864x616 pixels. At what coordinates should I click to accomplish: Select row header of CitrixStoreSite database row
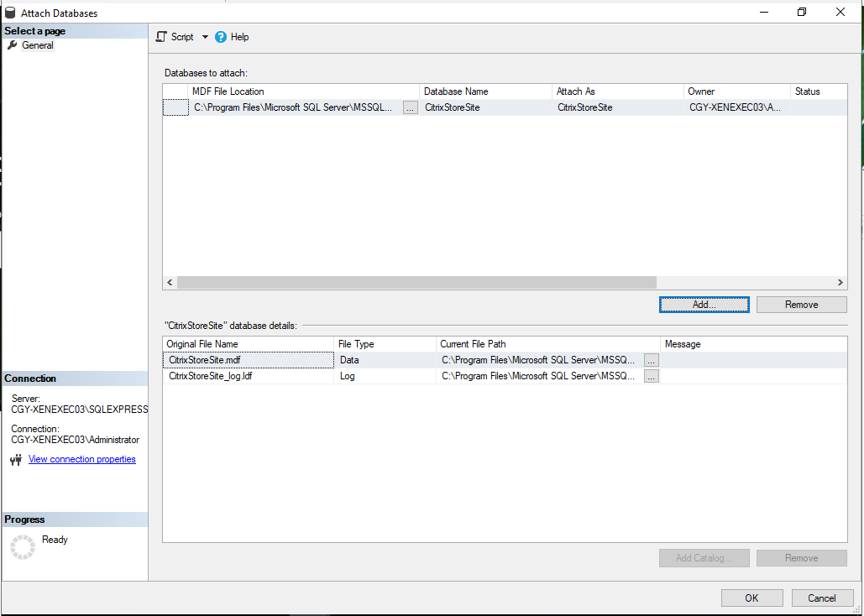(x=175, y=107)
